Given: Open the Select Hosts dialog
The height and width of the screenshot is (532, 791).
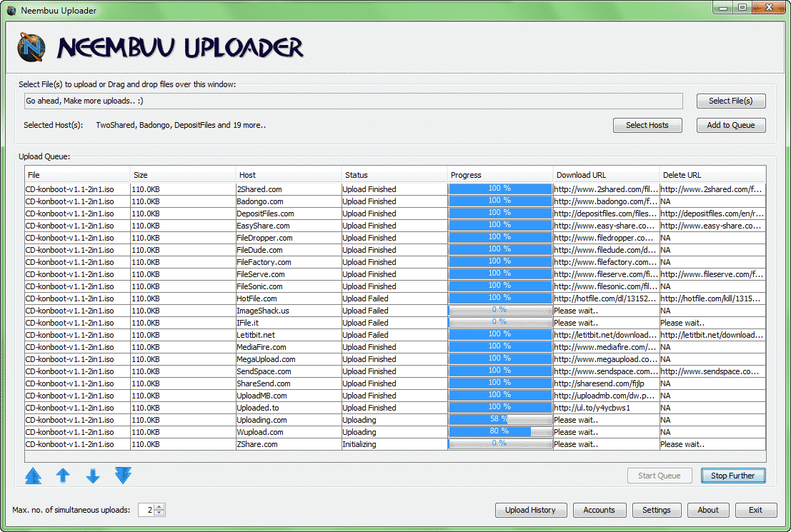Looking at the screenshot, I should 647,125.
